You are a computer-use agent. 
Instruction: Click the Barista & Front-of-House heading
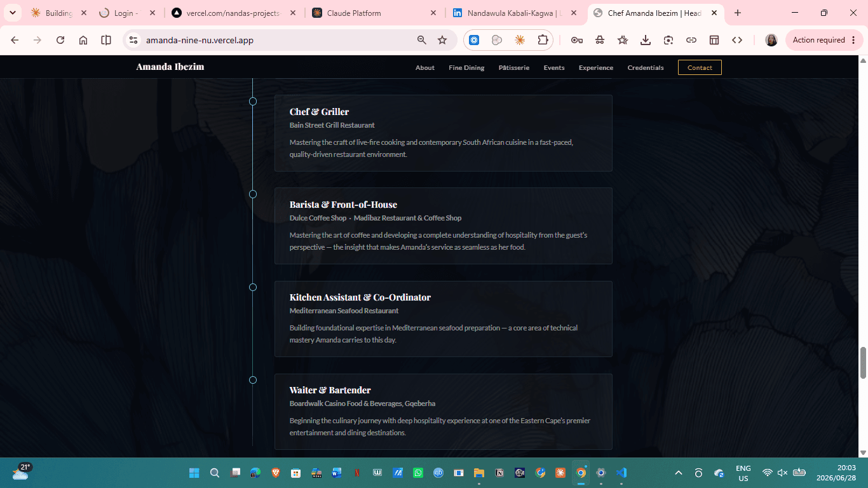pyautogui.click(x=343, y=205)
